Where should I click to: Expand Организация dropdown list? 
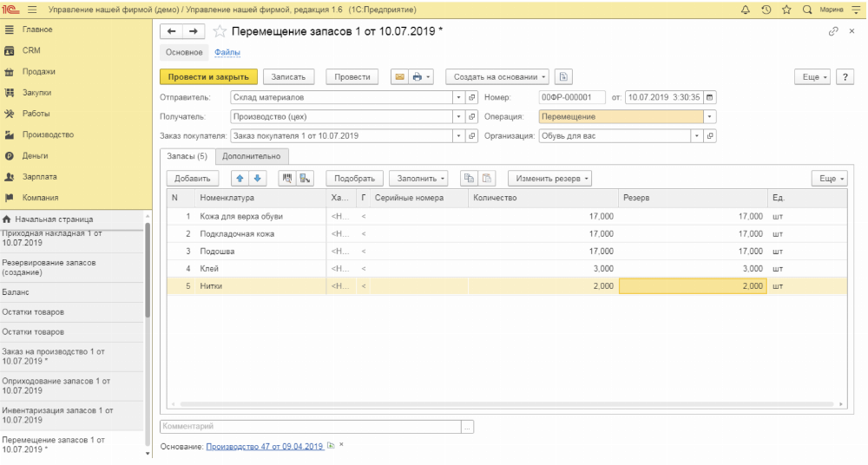point(697,135)
